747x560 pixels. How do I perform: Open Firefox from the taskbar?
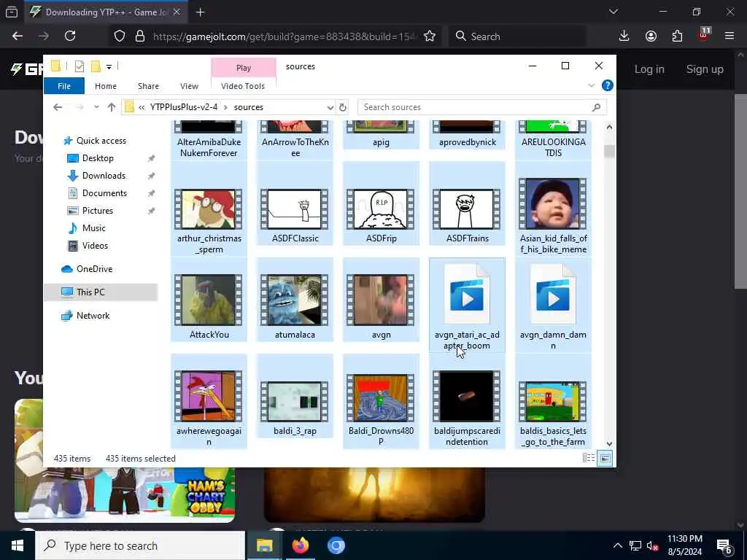pos(300,545)
